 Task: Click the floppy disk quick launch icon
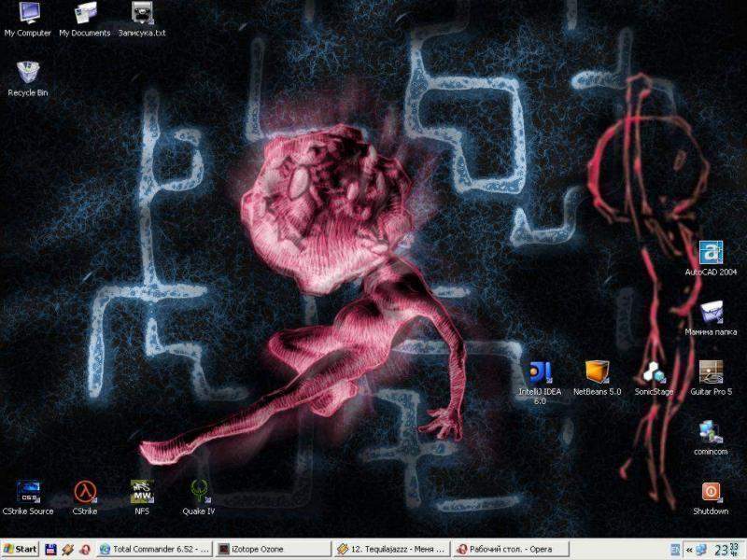point(50,549)
